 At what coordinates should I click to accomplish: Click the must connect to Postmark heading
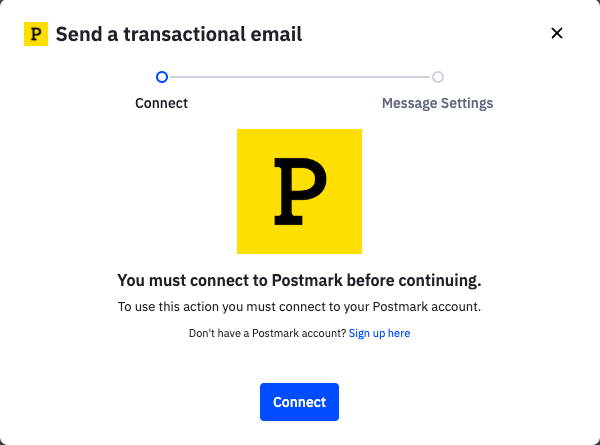click(299, 280)
